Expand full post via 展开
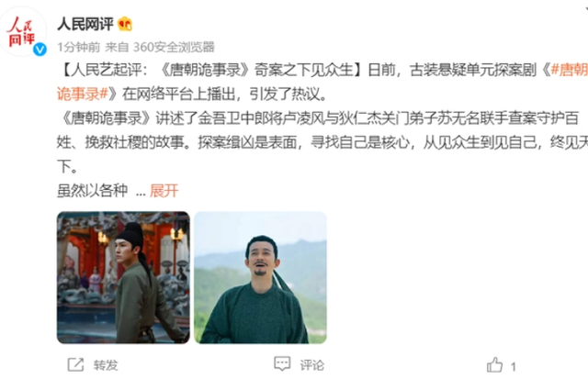The height and width of the screenshot is (390, 588). click(x=164, y=191)
